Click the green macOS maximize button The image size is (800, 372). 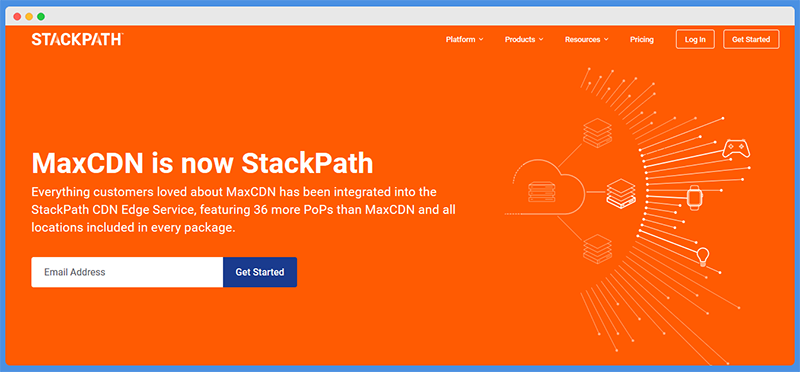click(x=41, y=16)
